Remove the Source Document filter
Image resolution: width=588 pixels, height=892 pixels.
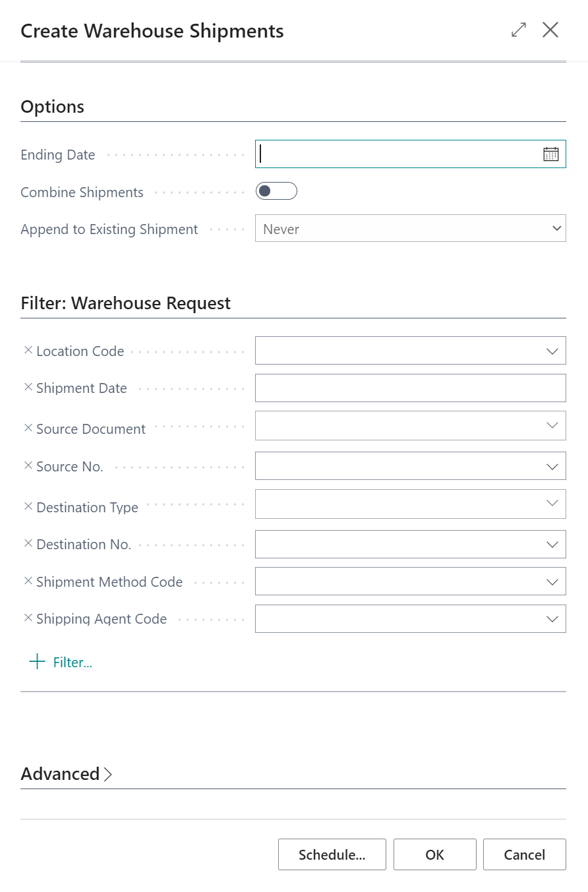28,428
